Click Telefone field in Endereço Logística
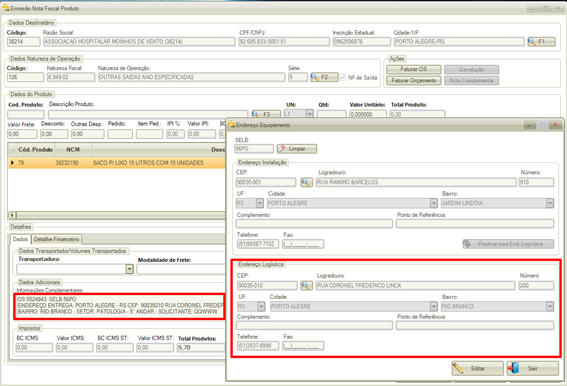Screen dimensions: 567x386 click(258, 346)
